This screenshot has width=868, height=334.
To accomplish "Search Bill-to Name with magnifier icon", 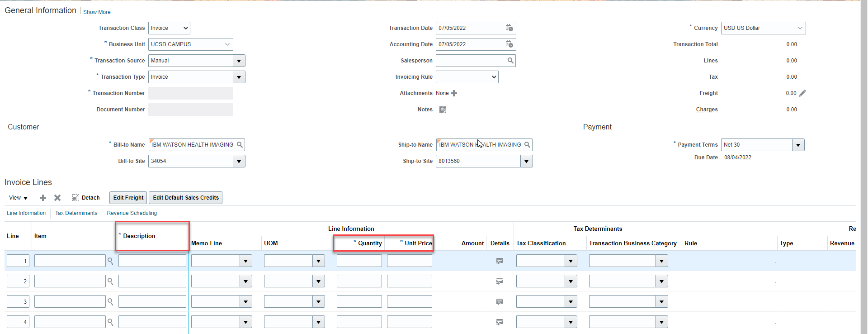I will pos(240,145).
